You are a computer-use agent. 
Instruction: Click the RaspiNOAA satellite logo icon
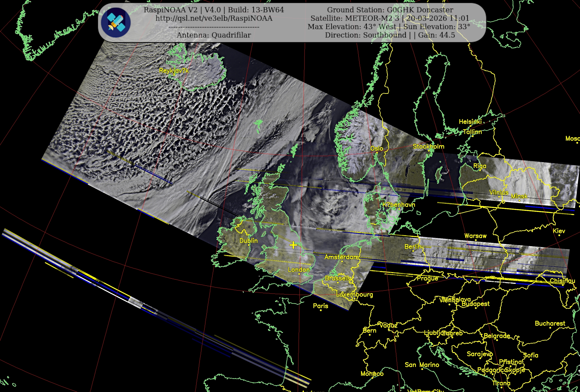tap(116, 22)
